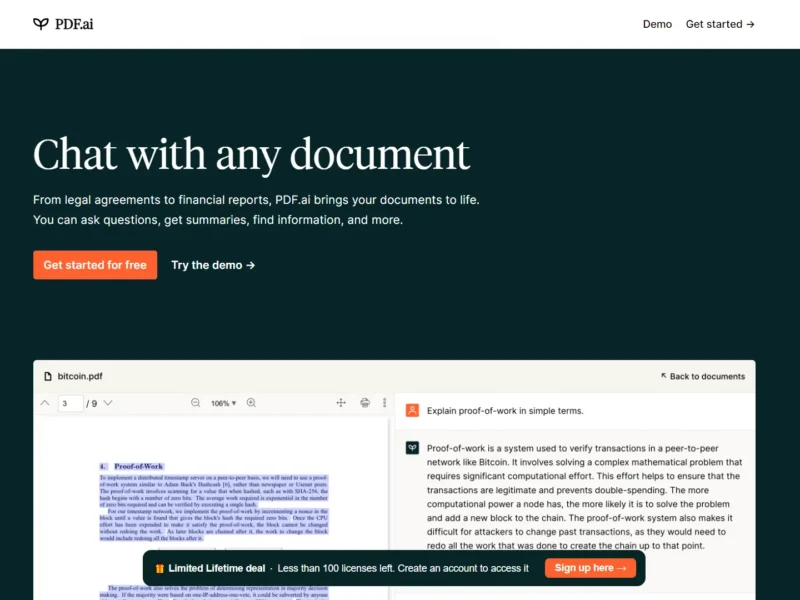Screen dimensions: 800x600
Task: Open the 106% zoom level dropdown
Action: (223, 403)
